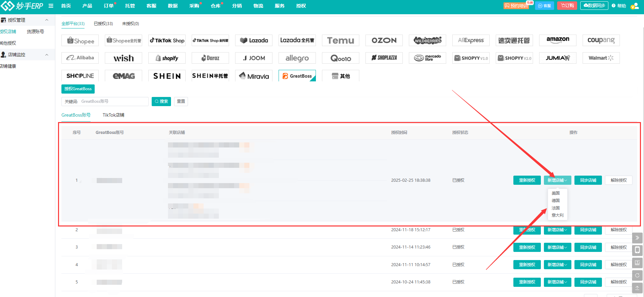Select the coupang platform logo
Screen dimensions: 644x297
click(601, 40)
